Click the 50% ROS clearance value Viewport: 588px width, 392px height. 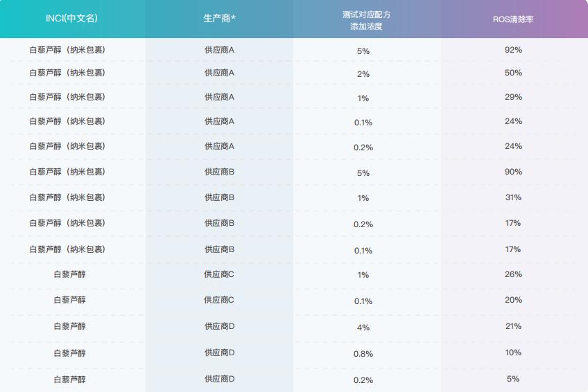[513, 73]
